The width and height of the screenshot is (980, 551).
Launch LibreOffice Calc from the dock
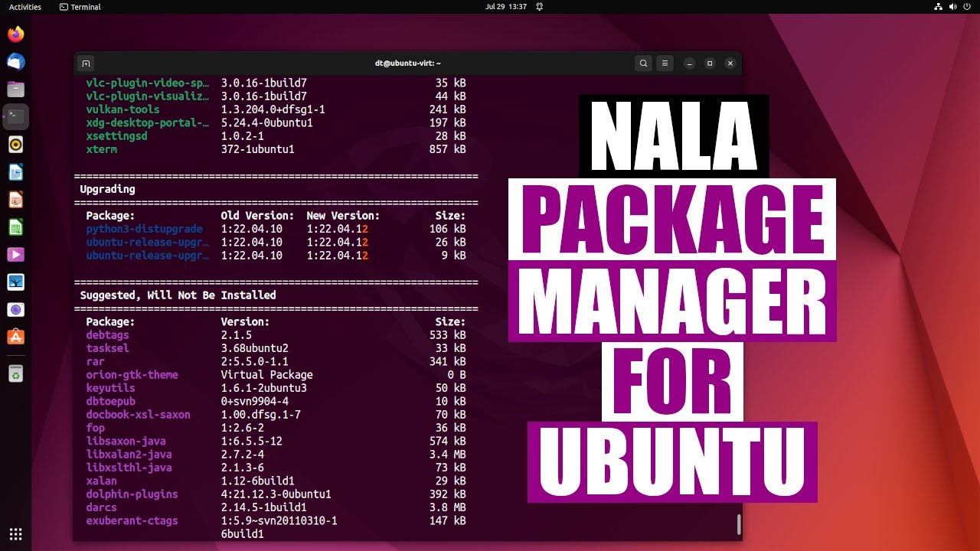[16, 227]
